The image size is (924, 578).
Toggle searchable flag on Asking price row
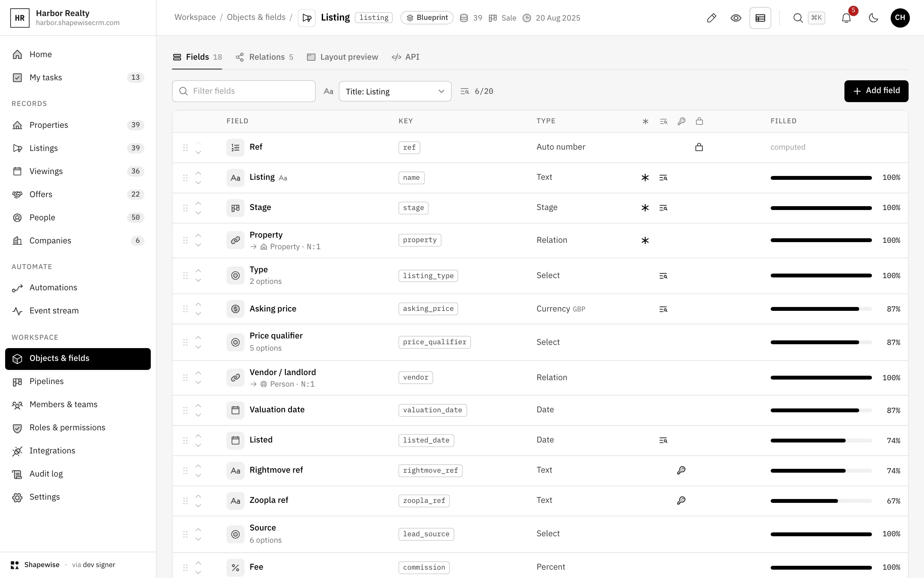click(663, 309)
